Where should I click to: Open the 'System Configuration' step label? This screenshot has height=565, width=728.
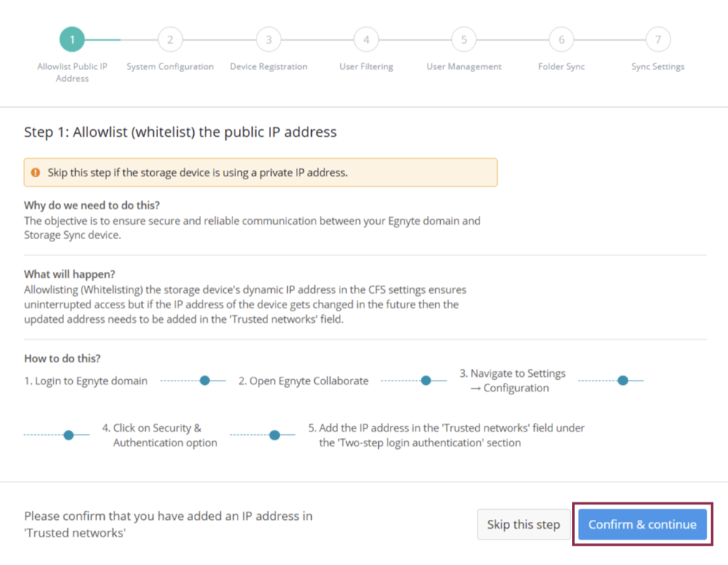(x=170, y=66)
